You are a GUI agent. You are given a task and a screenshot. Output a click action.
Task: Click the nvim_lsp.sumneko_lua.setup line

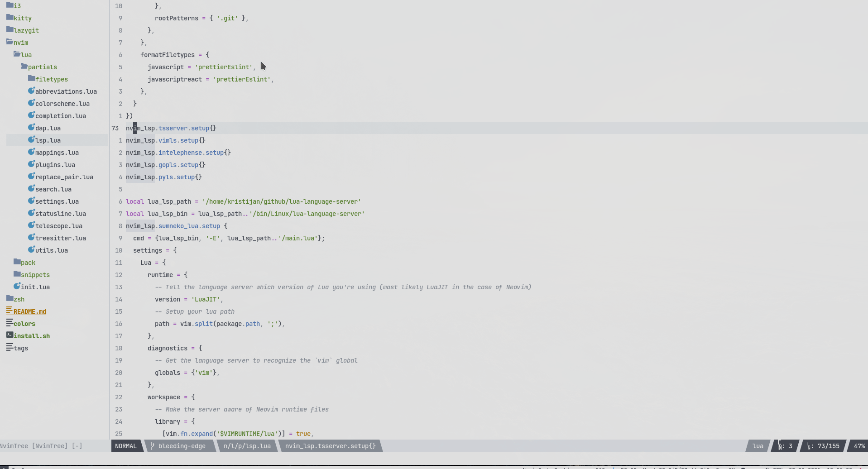(177, 226)
